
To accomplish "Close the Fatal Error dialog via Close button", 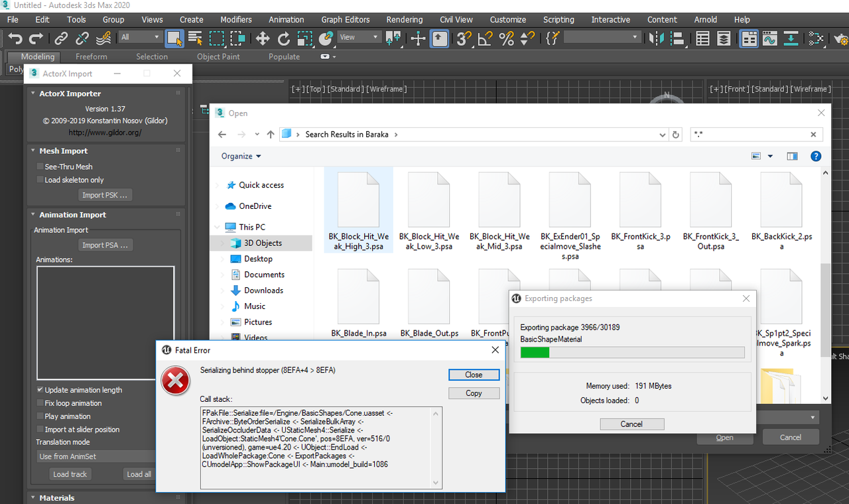I will point(474,375).
